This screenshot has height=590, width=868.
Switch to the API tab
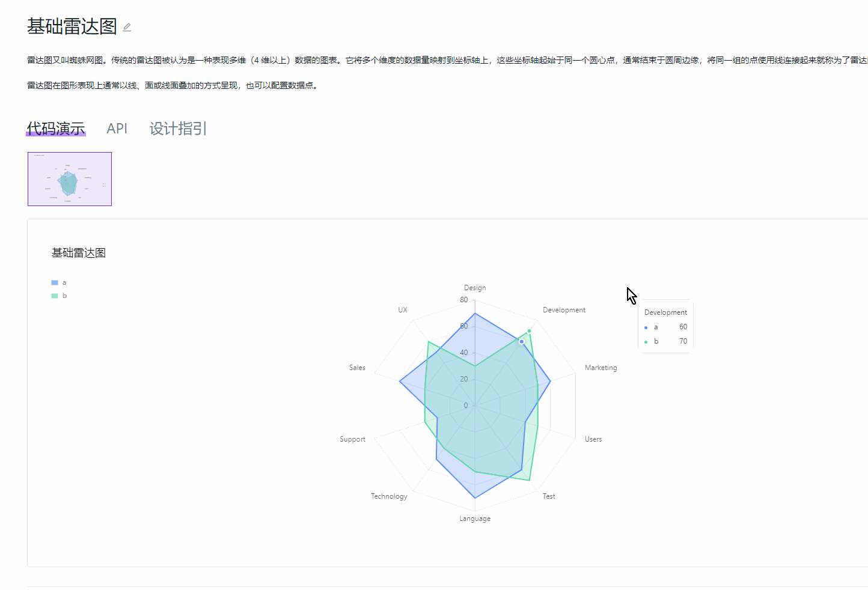117,128
